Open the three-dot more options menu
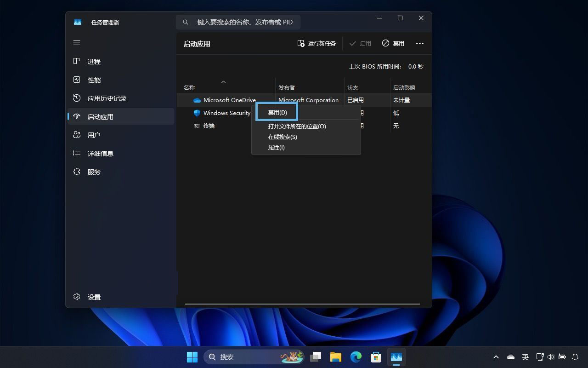Viewport: 588px width, 368px height. [419, 43]
